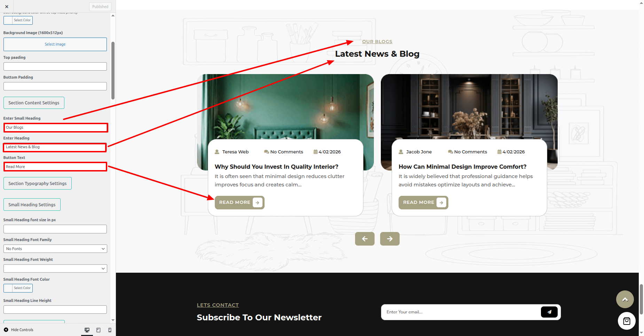
Task: Hide Controls toggle at panel bottom
Action: point(18,330)
